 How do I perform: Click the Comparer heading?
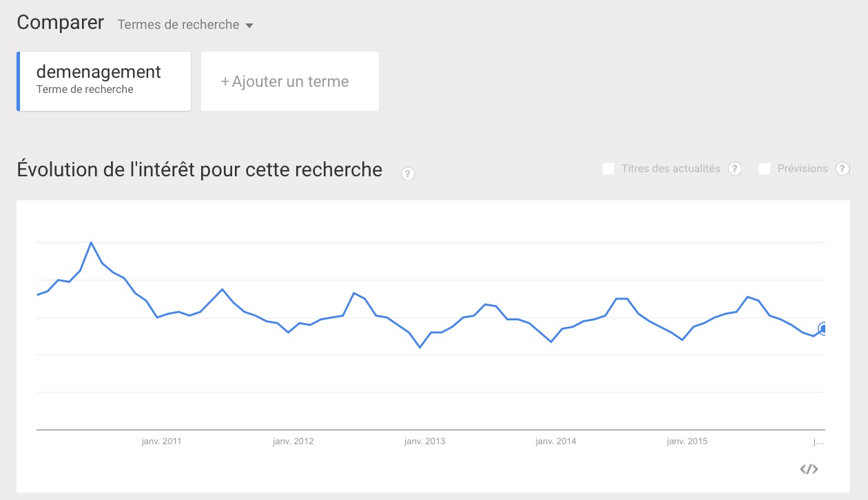point(61,22)
